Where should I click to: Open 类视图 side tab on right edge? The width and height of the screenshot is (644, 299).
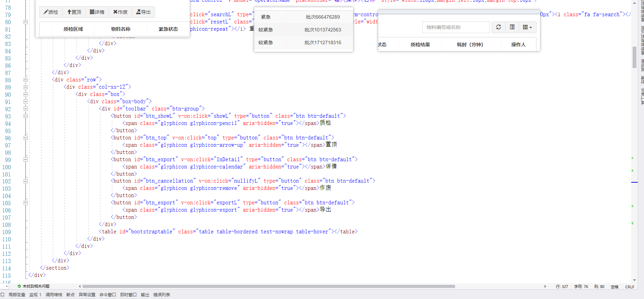point(642,65)
